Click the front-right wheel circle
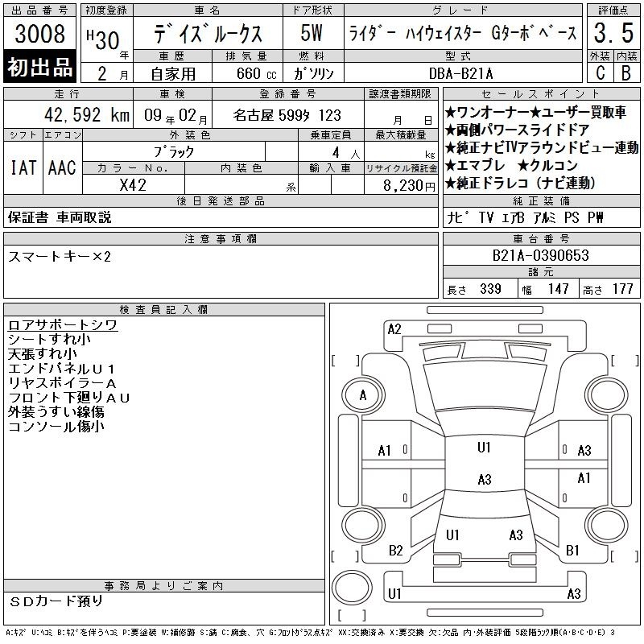 click(x=607, y=395)
